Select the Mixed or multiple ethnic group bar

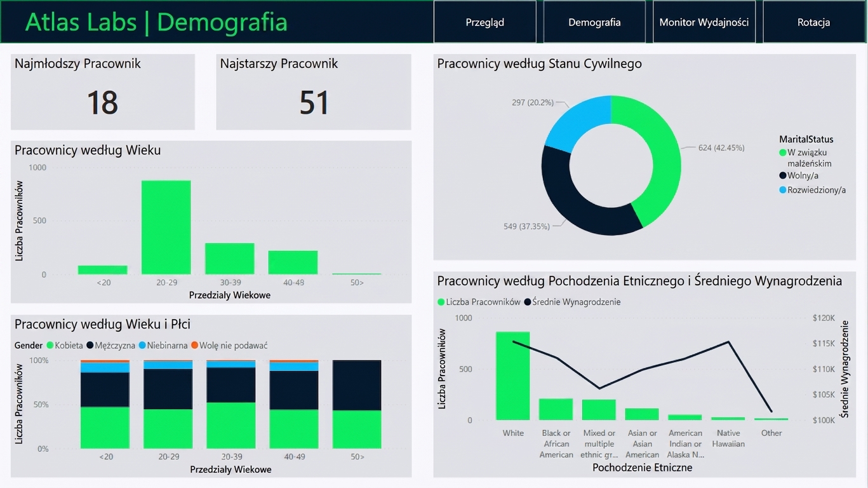(599, 410)
